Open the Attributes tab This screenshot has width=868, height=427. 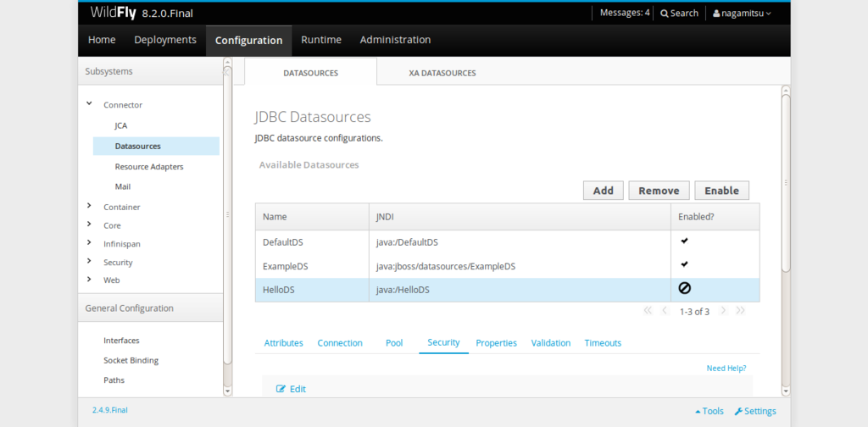(x=283, y=343)
